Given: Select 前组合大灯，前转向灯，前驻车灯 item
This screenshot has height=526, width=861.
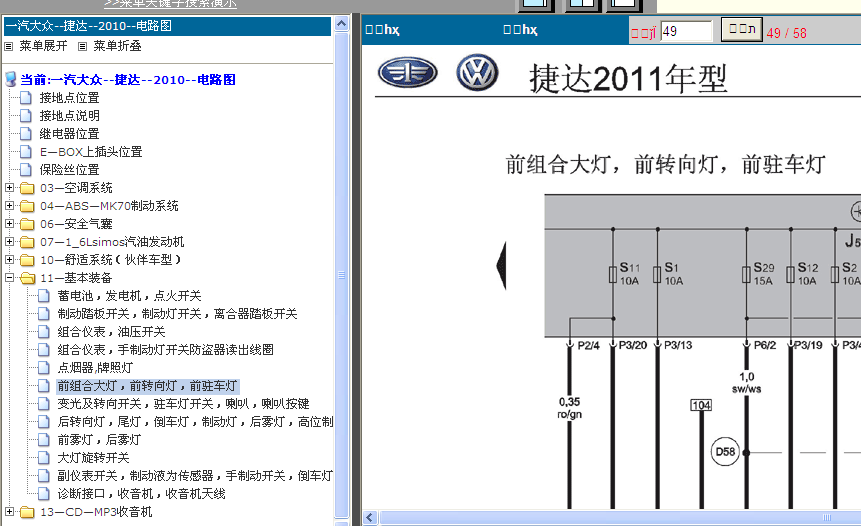Looking at the screenshot, I should point(147,386).
